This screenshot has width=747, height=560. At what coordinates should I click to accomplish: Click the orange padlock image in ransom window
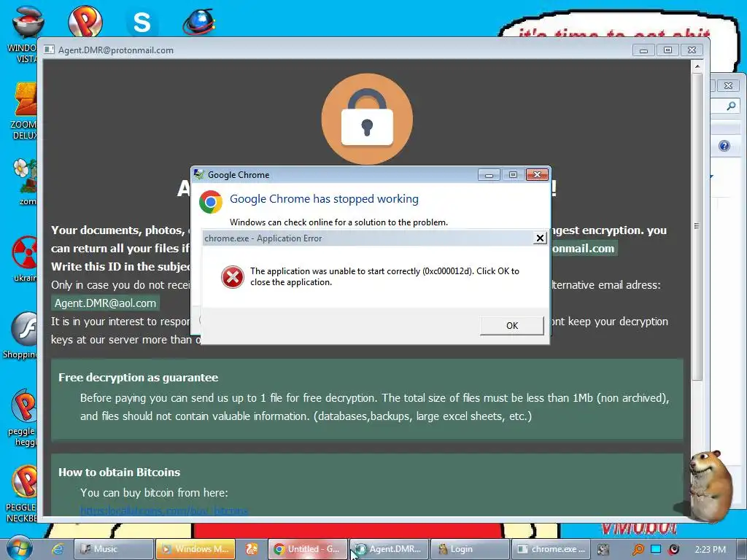(367, 119)
